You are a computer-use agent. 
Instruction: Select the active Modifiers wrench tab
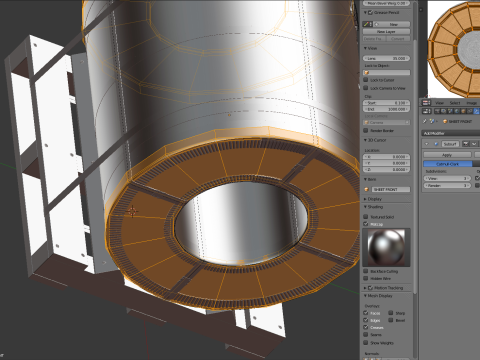point(476,111)
